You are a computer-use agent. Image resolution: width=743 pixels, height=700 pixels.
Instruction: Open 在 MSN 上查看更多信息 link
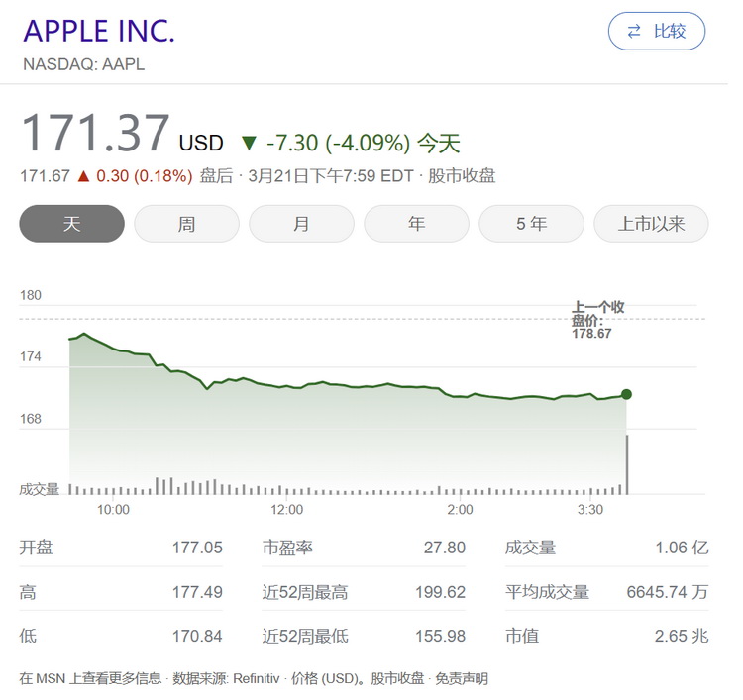[x=90, y=678]
